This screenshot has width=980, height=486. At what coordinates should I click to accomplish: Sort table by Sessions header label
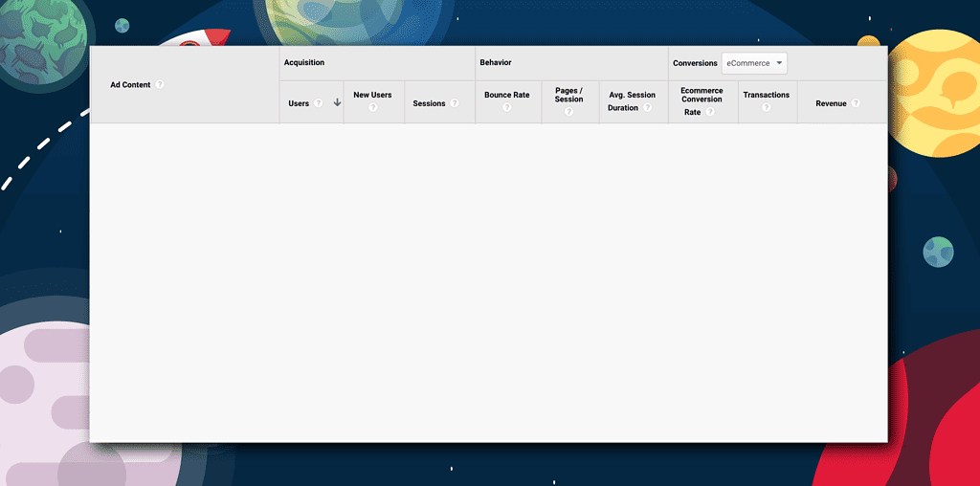[x=429, y=103]
